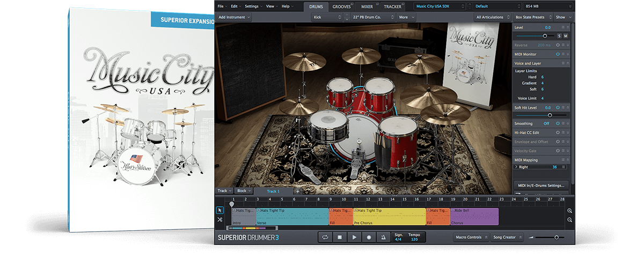Open the MIDI Monitor menu icon

tap(563, 54)
